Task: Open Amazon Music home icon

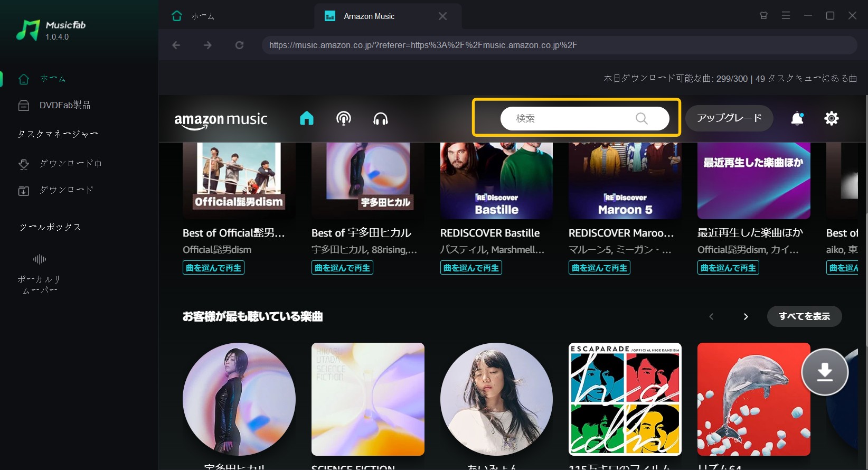Action: click(307, 118)
